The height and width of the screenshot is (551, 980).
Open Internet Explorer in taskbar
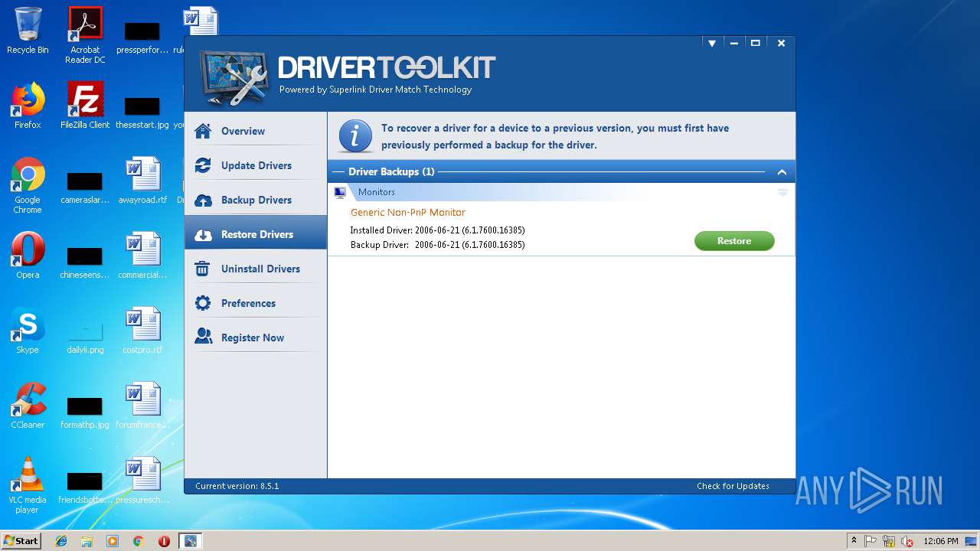[x=61, y=541]
